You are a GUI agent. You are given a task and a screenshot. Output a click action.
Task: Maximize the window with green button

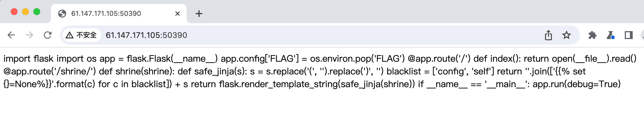37,12
